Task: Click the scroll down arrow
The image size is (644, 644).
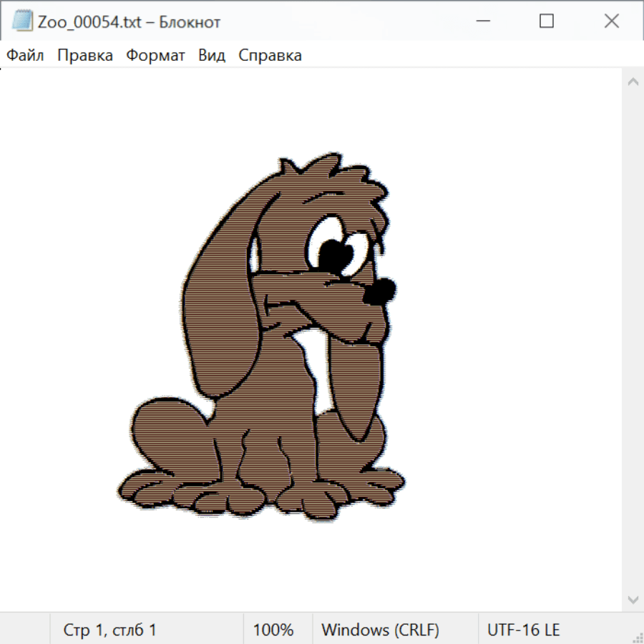Action: [633, 599]
